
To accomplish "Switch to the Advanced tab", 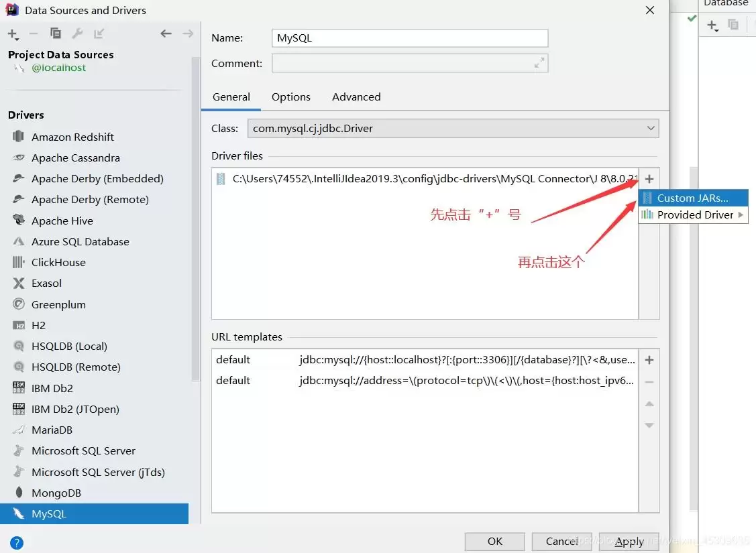I will click(x=356, y=97).
